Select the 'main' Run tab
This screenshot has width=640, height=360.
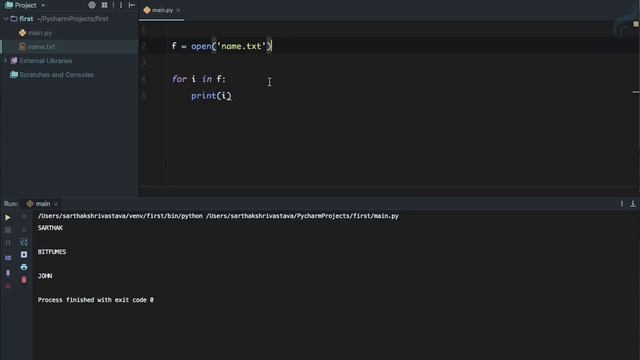[x=42, y=203]
